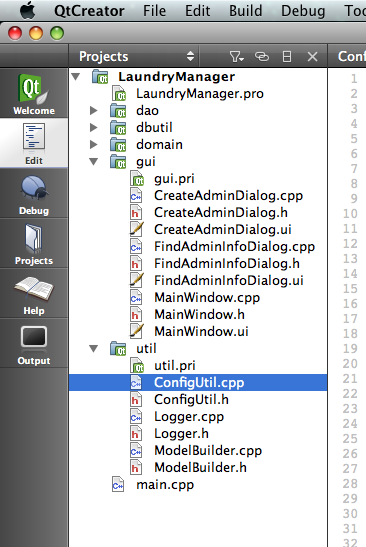Image resolution: width=366 pixels, height=547 pixels.
Task: Collapse the gui folder
Action: pos(94,162)
